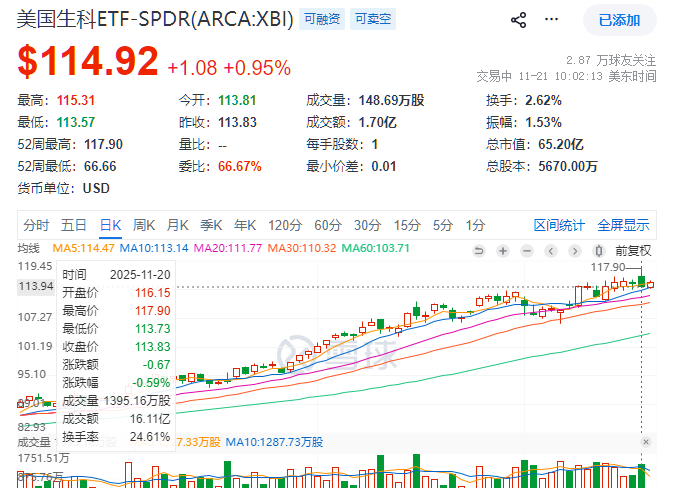
Task: Open the 全屏显示 fullscreen link
Action: [623, 225]
